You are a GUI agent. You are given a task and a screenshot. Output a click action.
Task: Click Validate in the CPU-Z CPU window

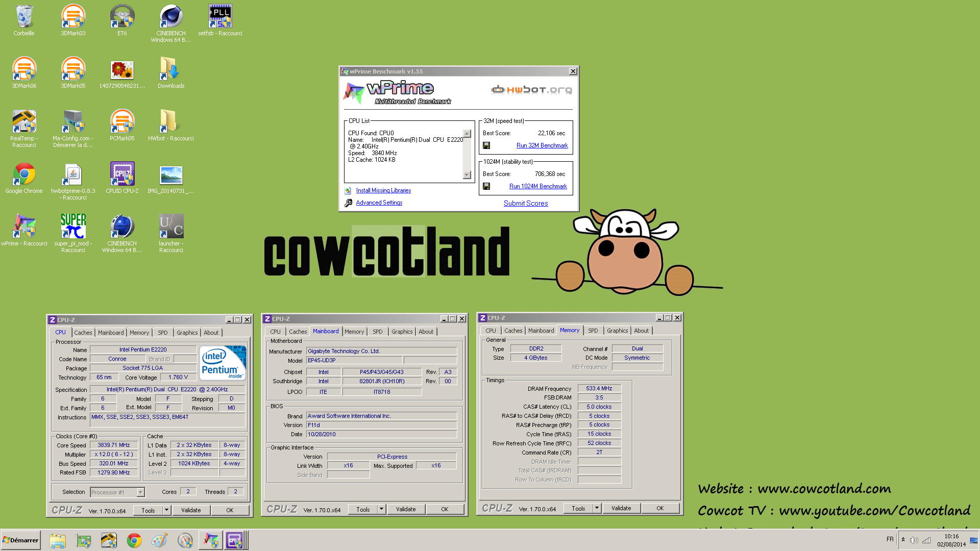tap(191, 510)
